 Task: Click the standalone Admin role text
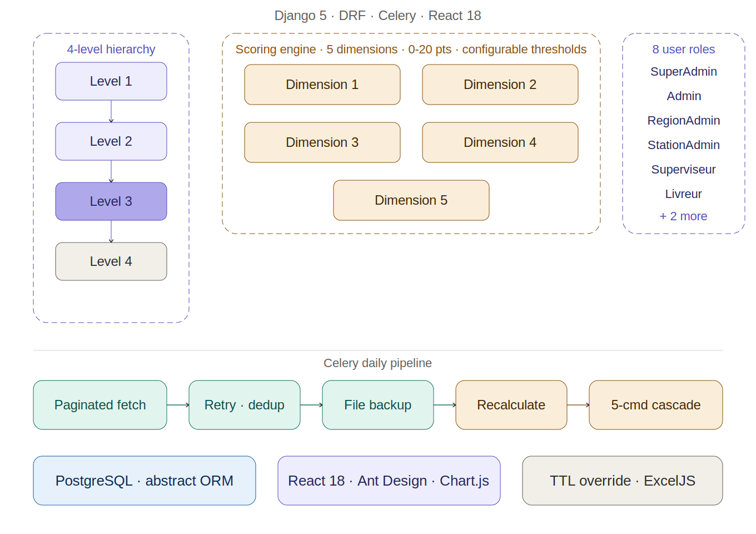click(x=684, y=96)
